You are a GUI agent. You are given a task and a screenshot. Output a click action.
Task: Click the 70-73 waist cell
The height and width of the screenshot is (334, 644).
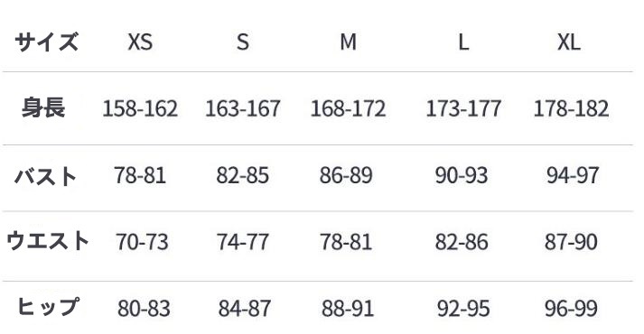pos(142,242)
